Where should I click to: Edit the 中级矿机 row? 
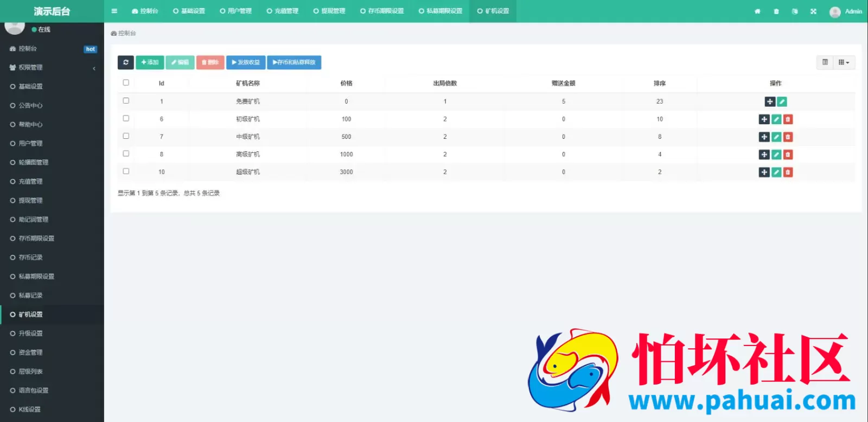(x=776, y=137)
